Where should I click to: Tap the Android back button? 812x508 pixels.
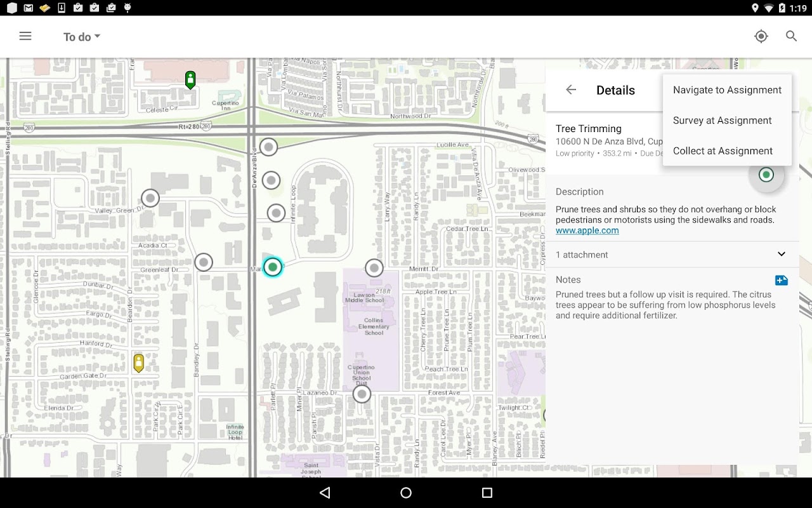[x=325, y=493]
